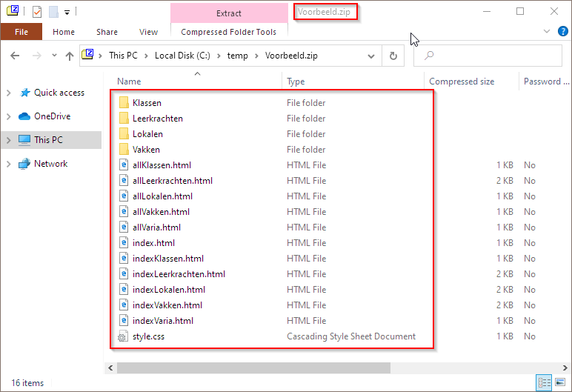
Task: Click This PC in the address path
Action: point(123,56)
